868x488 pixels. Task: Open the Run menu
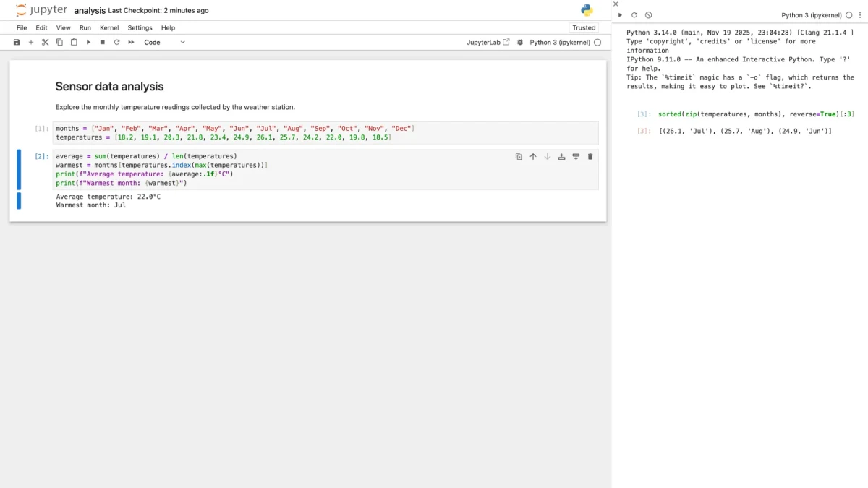[85, 27]
